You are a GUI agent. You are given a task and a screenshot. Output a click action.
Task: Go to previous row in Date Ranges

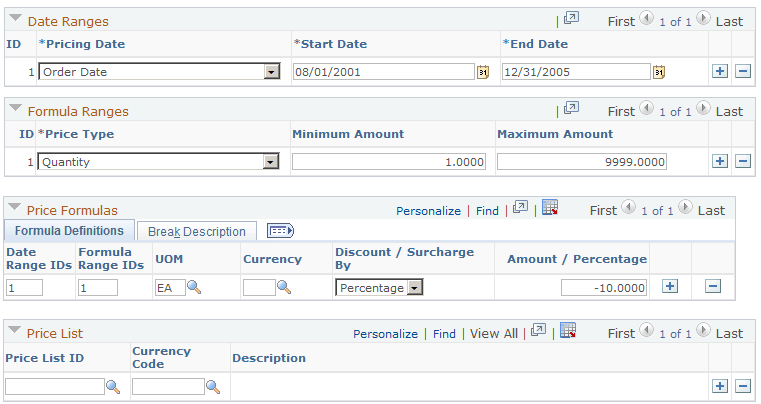[x=646, y=18]
